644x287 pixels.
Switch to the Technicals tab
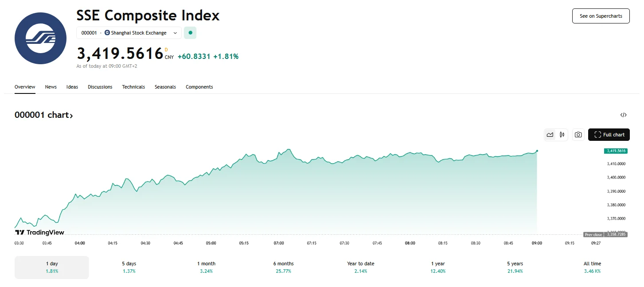point(133,87)
